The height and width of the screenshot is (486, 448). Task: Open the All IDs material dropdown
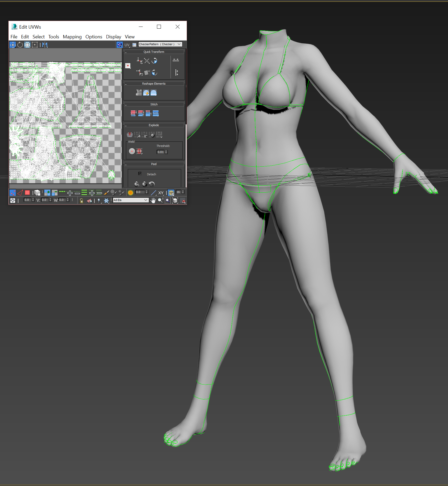tap(130, 200)
